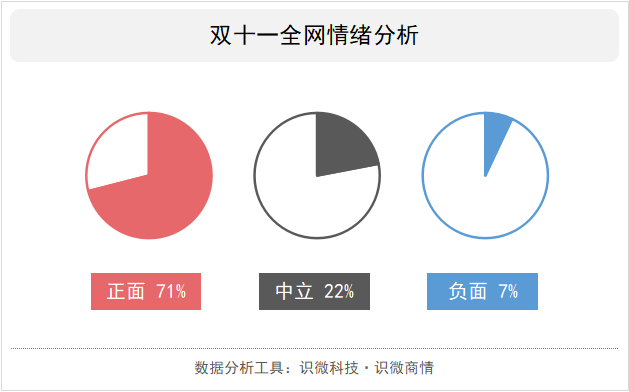Click the blue 负面 pie chart

click(485, 175)
